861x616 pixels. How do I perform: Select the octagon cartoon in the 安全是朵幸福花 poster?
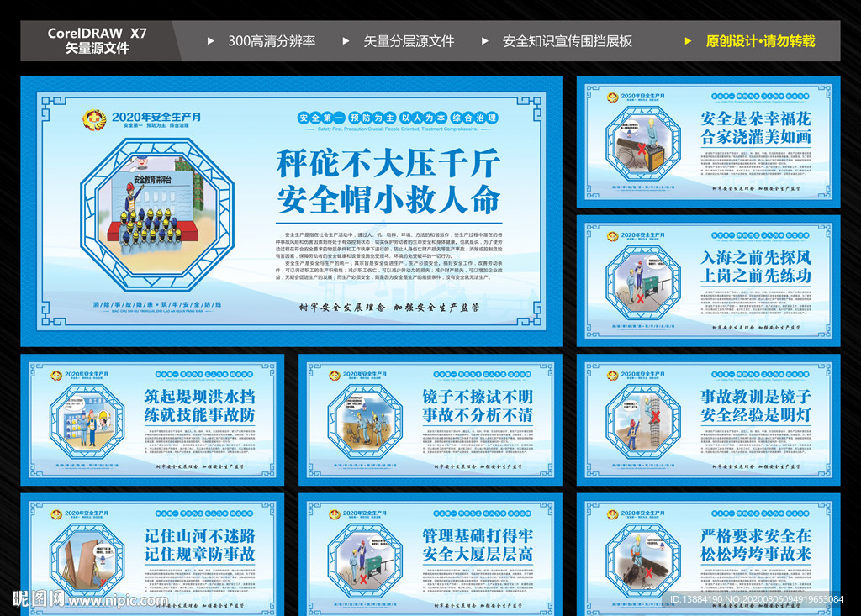tap(643, 144)
